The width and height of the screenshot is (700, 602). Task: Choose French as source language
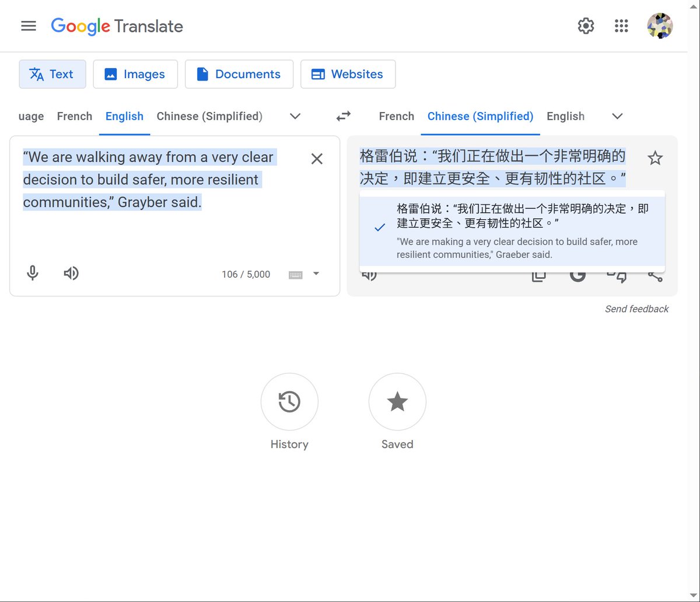(75, 116)
